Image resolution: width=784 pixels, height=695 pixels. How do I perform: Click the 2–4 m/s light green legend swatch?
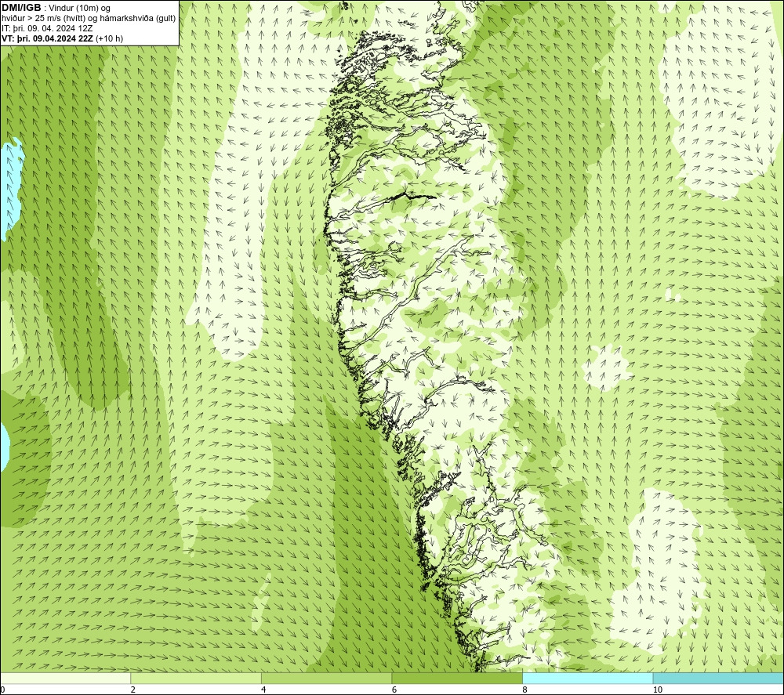tap(196, 678)
